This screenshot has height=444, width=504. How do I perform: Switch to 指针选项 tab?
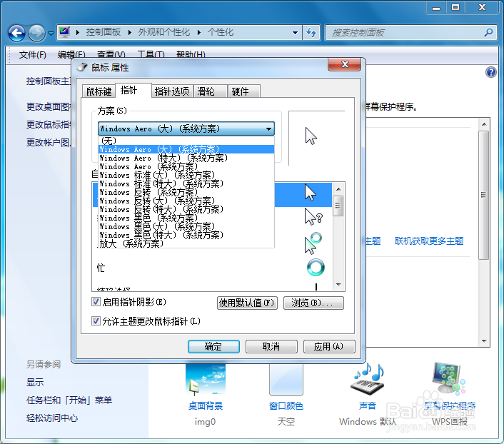click(x=171, y=91)
